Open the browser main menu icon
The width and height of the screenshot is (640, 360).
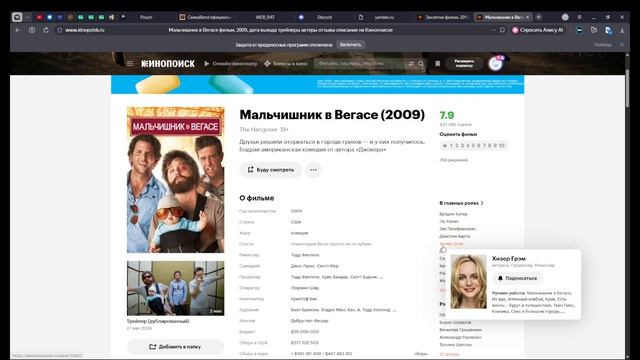579,17
